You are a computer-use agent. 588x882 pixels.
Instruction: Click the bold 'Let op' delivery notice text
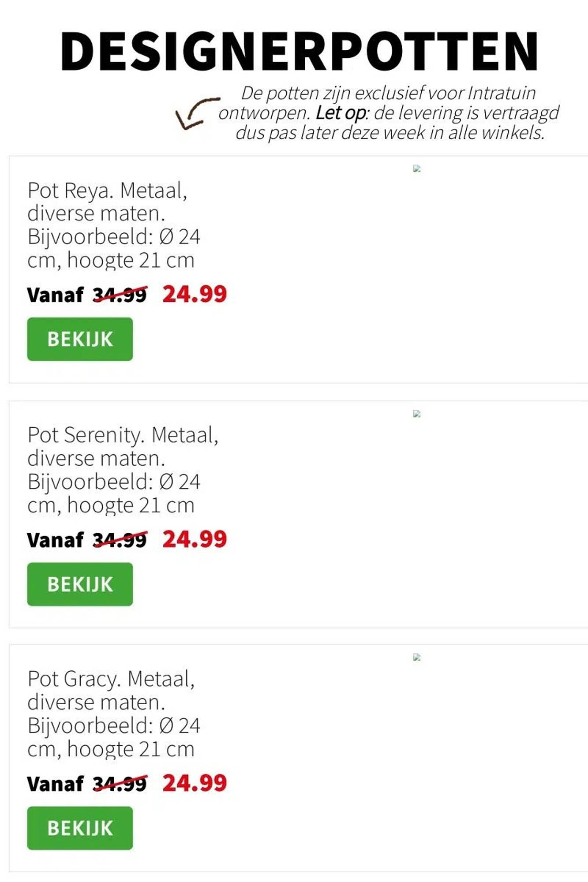click(341, 113)
